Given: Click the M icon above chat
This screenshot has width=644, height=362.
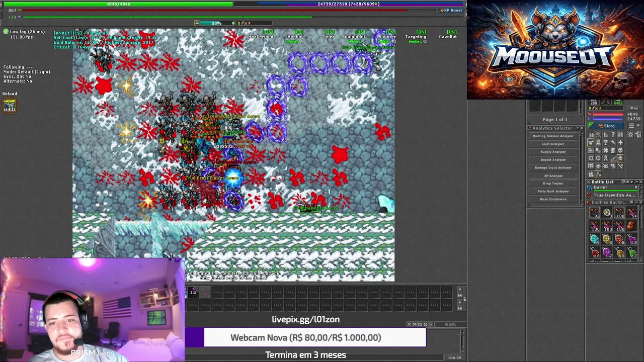Looking at the screenshot, I should coord(415,324).
